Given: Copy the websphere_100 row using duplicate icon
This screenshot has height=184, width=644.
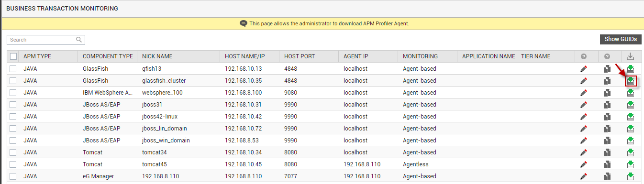Looking at the screenshot, I should (607, 93).
